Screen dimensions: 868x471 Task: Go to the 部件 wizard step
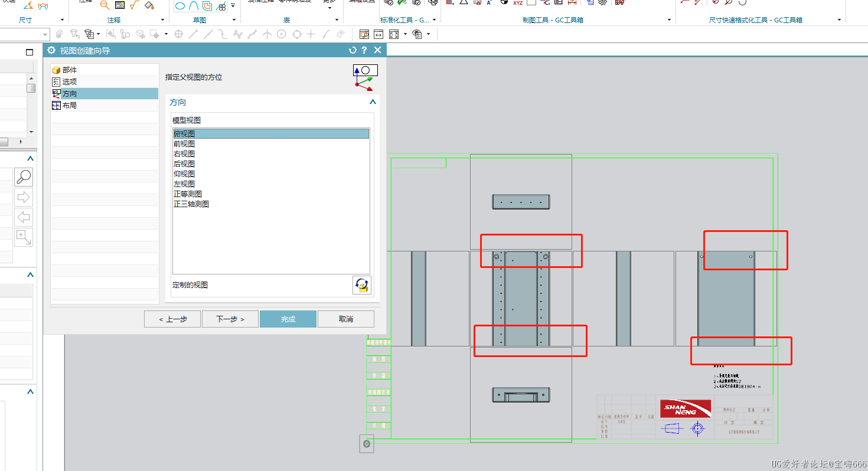(105, 70)
